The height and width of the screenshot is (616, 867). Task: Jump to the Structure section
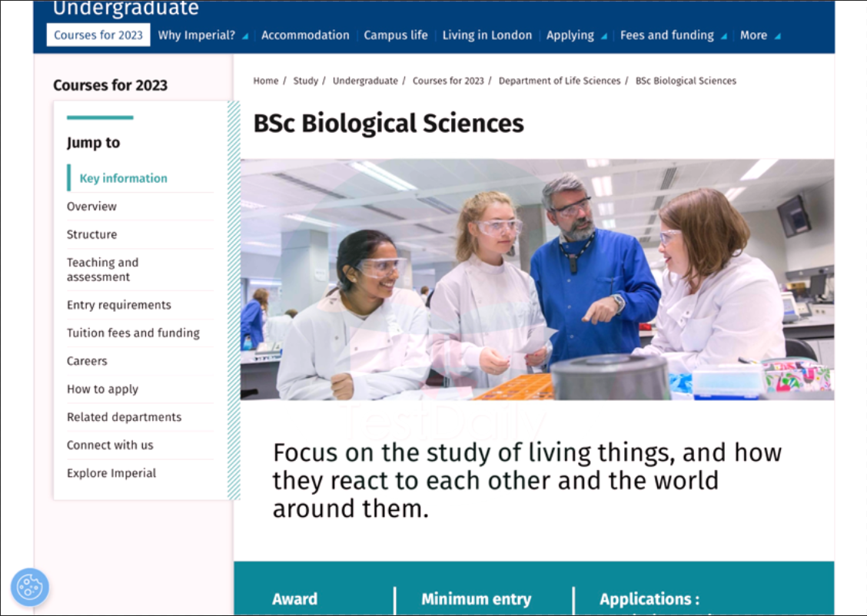click(x=91, y=234)
